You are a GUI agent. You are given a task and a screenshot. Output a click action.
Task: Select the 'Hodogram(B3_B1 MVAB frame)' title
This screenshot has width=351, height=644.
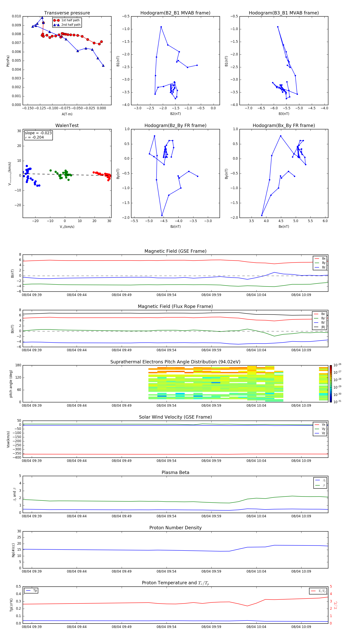coord(284,13)
